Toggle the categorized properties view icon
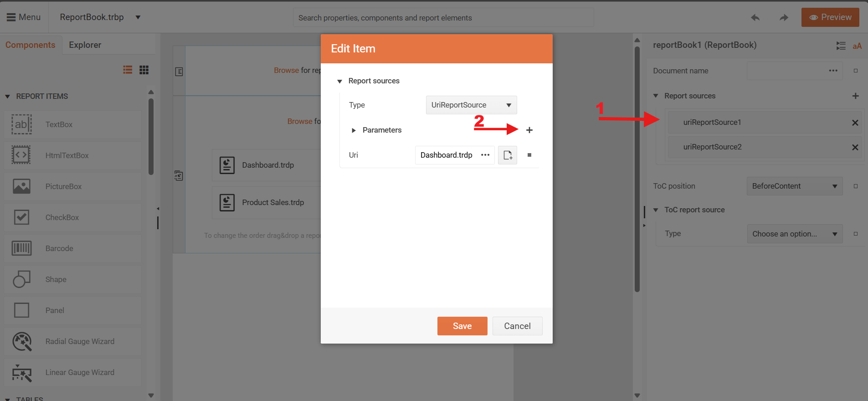Image resolution: width=868 pixels, height=401 pixels. 841,46
